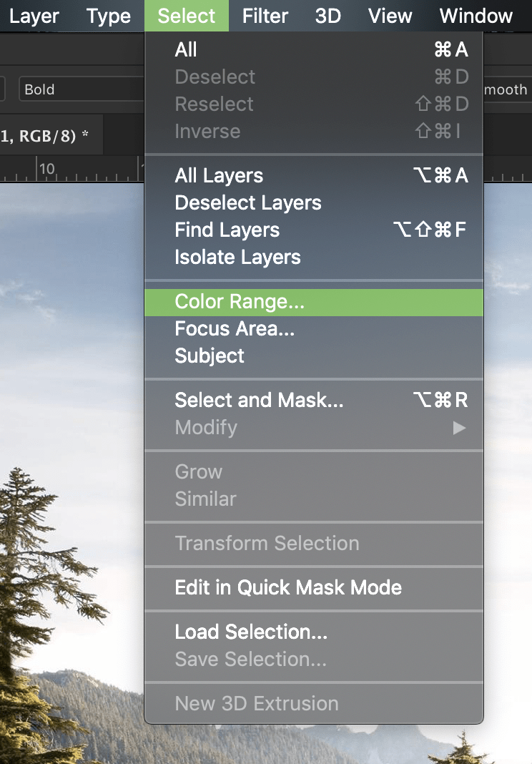Image resolution: width=532 pixels, height=764 pixels.
Task: Open the 3D menu
Action: 328,16
